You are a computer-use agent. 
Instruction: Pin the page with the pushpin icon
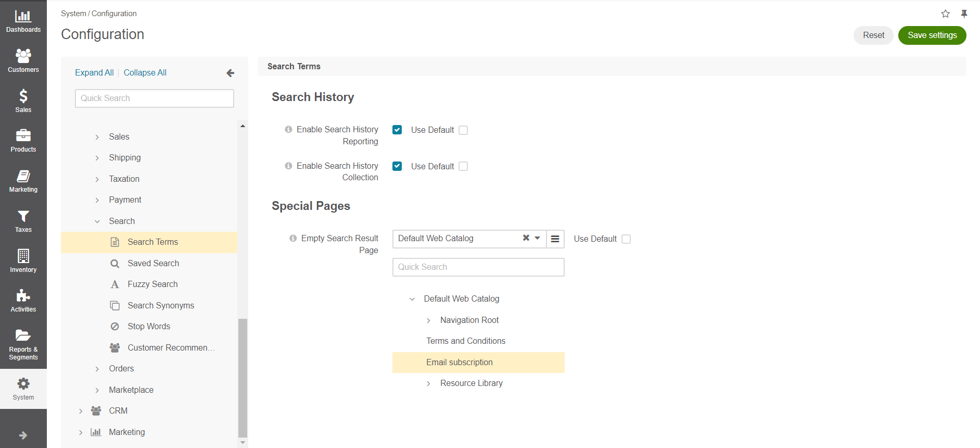tap(964, 14)
